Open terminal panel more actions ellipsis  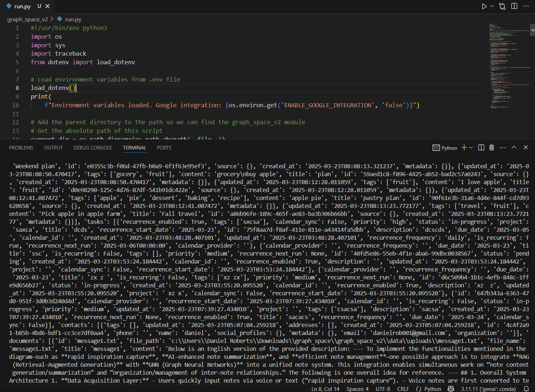tap(503, 147)
